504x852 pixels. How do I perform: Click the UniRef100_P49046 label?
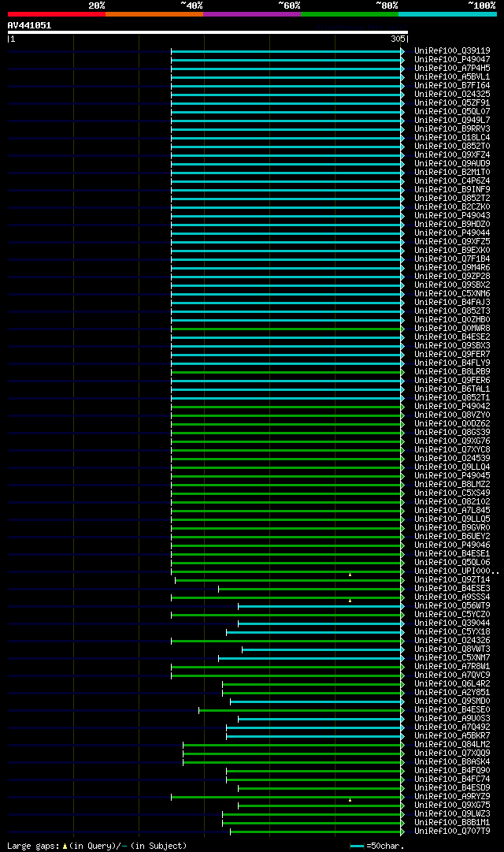click(452, 545)
